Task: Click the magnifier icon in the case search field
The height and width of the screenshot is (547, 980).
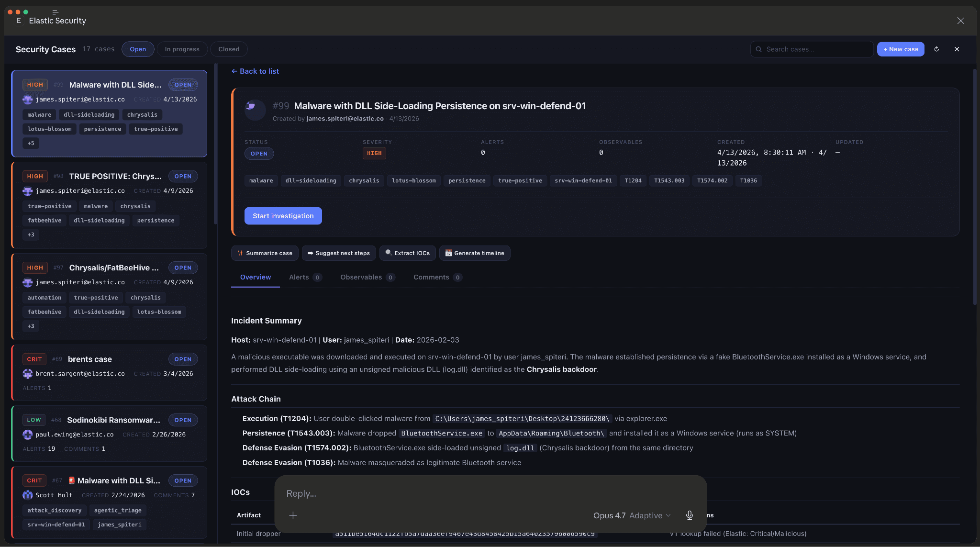Action: click(x=759, y=49)
